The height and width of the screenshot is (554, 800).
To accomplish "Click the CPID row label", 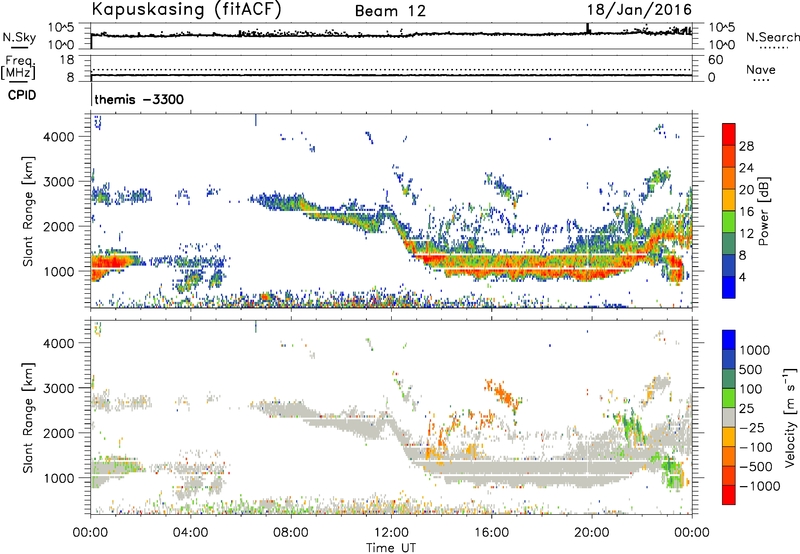I will [22, 95].
